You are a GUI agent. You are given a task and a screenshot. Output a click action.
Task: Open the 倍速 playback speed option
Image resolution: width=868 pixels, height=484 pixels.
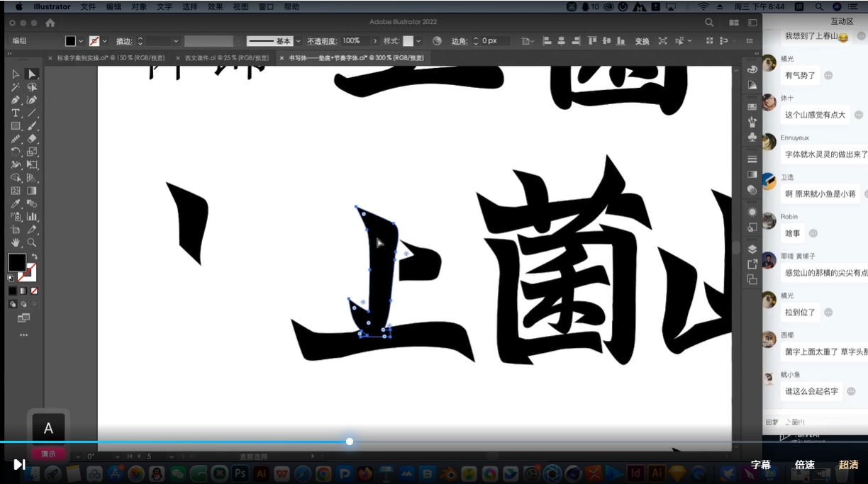click(804, 465)
